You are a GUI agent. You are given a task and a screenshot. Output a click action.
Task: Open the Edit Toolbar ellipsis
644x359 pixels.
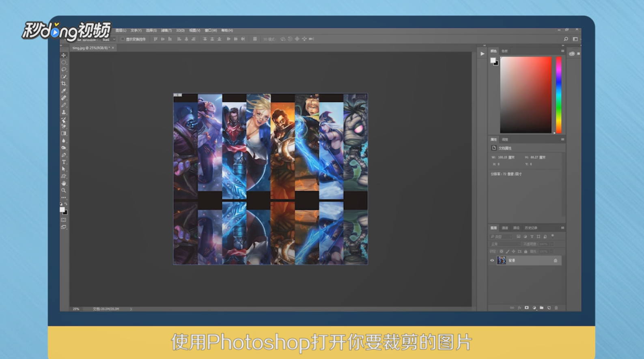click(64, 198)
